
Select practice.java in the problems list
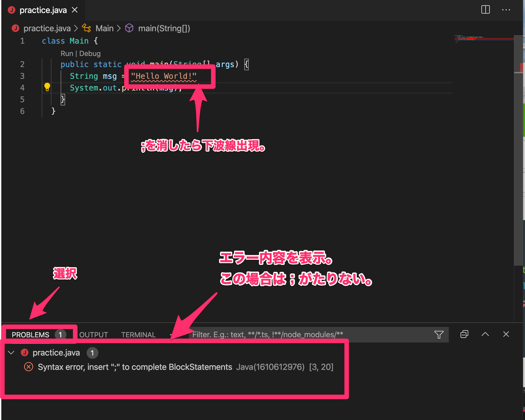[x=56, y=353]
